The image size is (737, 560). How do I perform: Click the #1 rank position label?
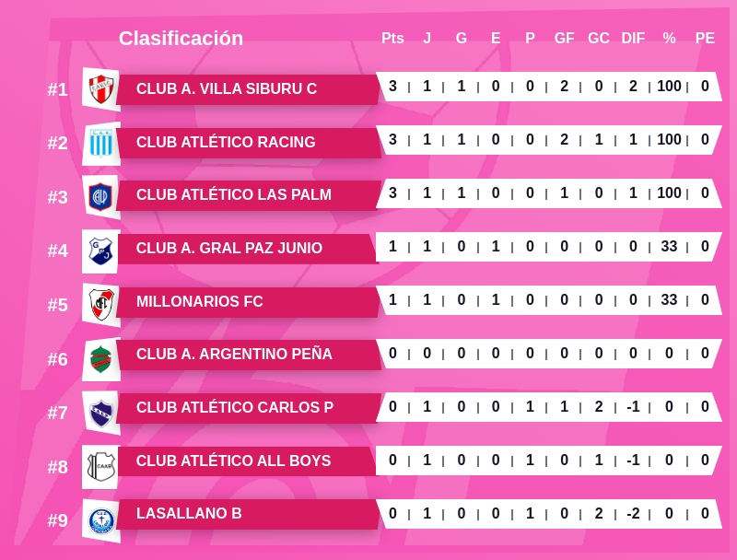(58, 89)
